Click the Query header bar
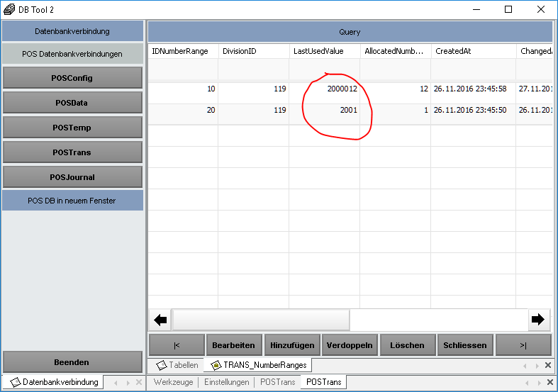 point(350,32)
